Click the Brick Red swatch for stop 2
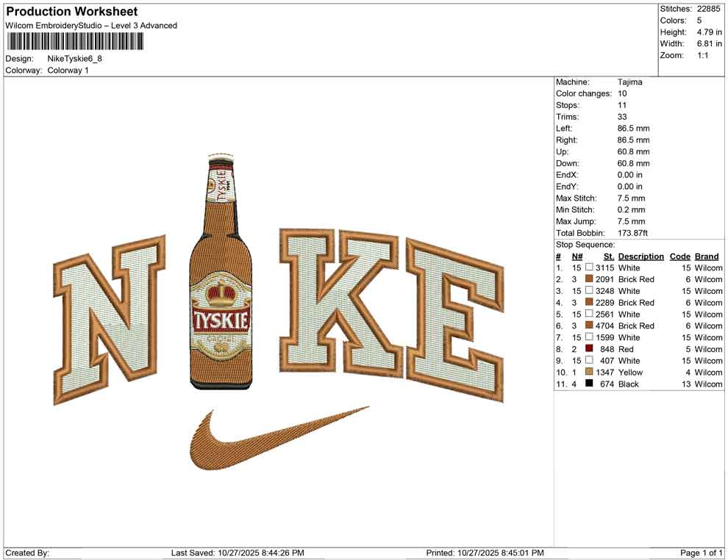 click(x=589, y=279)
